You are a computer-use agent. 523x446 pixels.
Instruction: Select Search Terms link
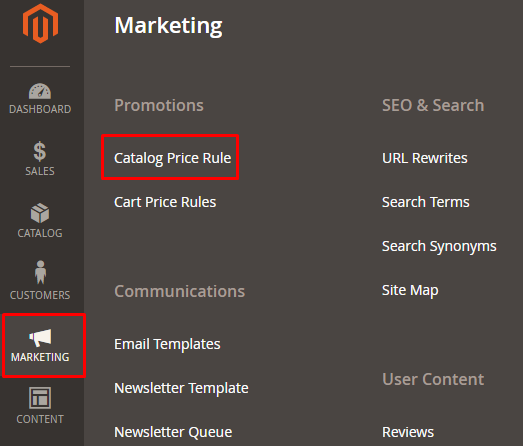tap(426, 202)
